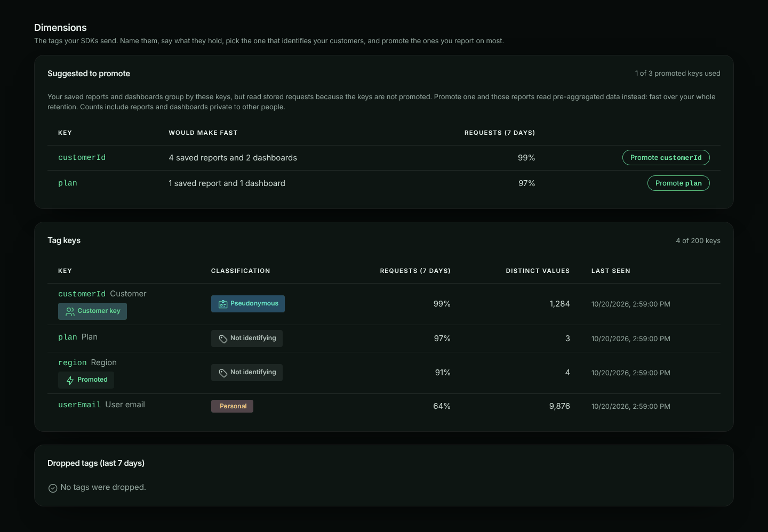Click the people icon in Customer key badge
The height and width of the screenshot is (532, 768).
70,312
